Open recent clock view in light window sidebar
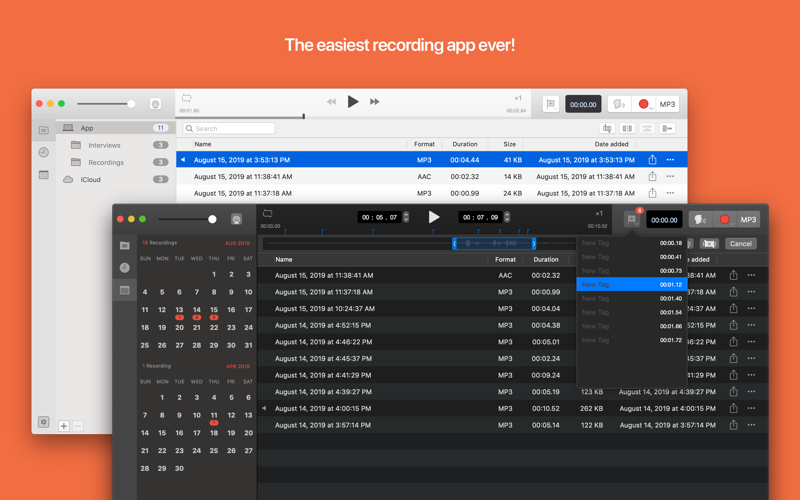 tap(44, 152)
